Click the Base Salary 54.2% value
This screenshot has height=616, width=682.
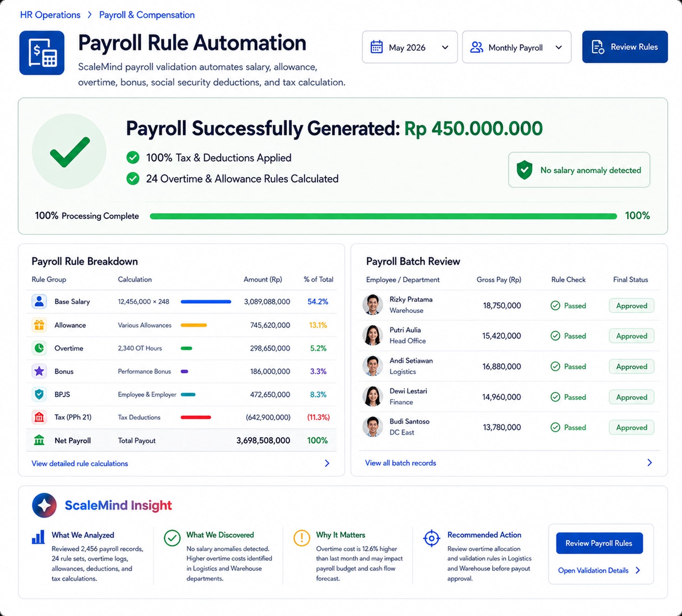tap(318, 301)
